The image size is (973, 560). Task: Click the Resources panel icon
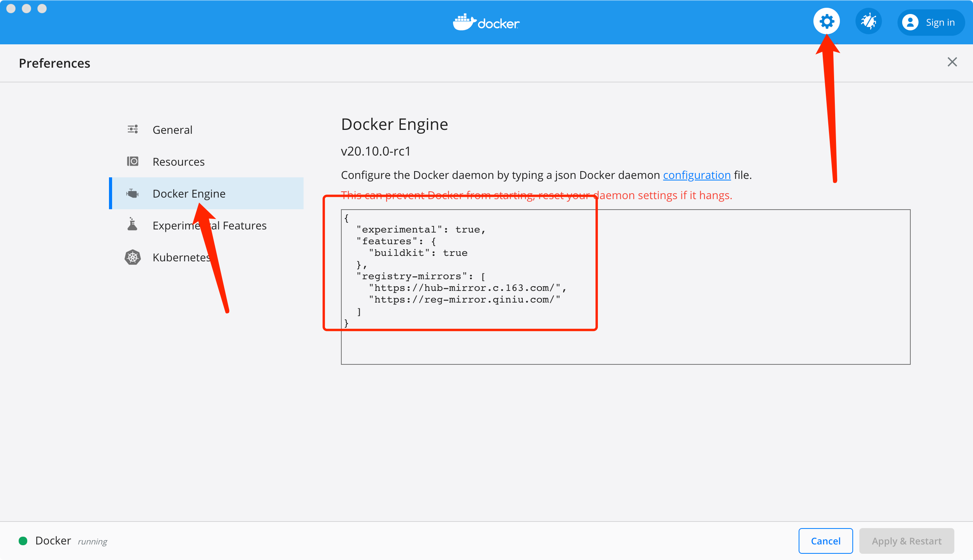133,161
